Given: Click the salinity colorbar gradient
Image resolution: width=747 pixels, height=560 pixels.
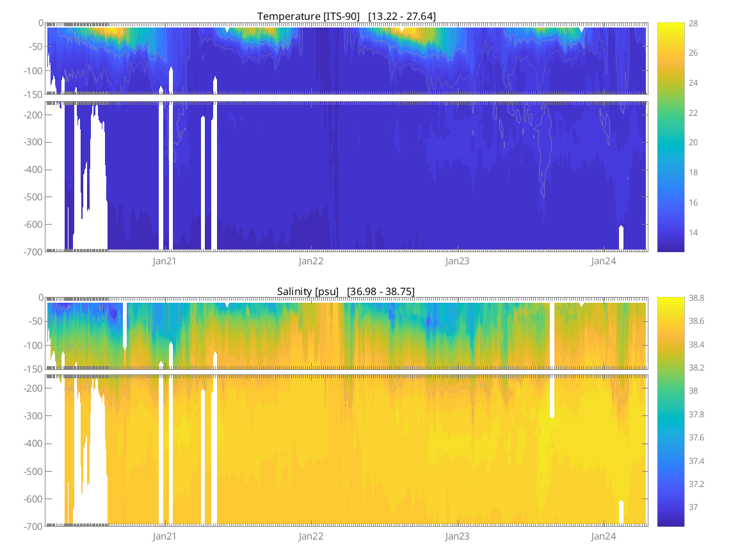Looking at the screenshot, I should point(670,412).
